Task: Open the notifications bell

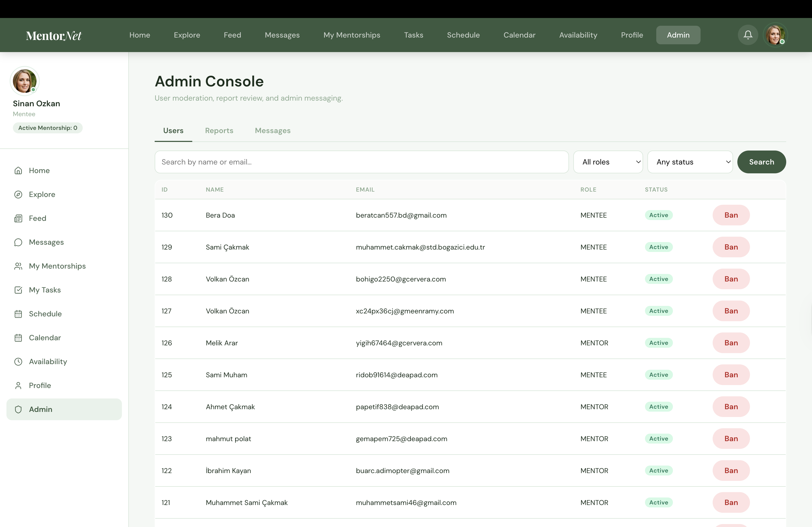Action: 748,35
